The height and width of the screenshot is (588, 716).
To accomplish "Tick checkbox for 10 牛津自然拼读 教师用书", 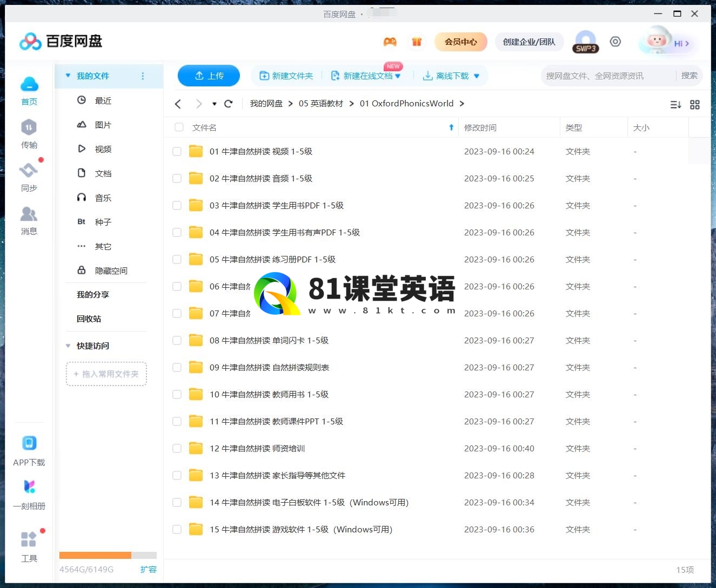I will tap(177, 395).
